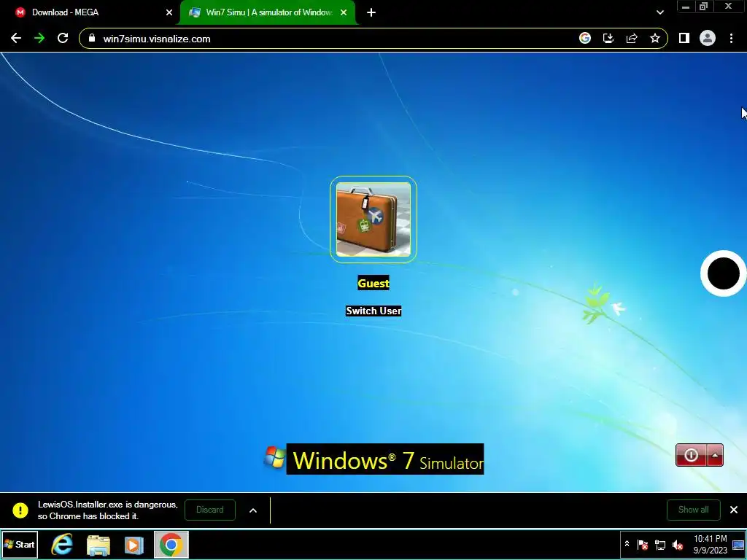The width and height of the screenshot is (747, 560).
Task: Close the Win7 Simu tab
Action: [344, 13]
